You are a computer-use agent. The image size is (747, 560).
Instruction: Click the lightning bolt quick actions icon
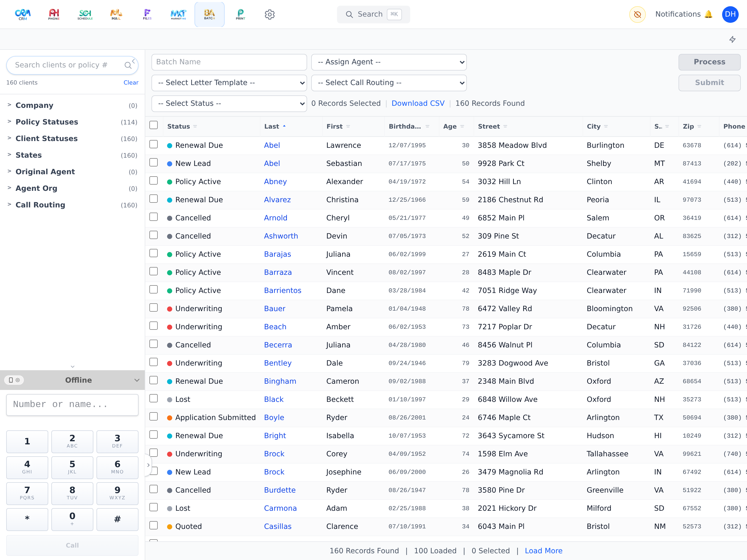pyautogui.click(x=732, y=39)
